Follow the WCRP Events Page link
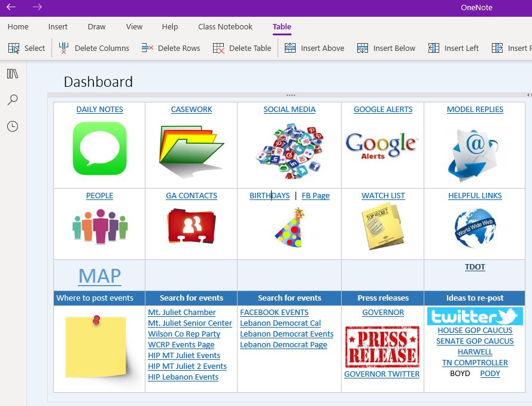The width and height of the screenshot is (532, 406). click(x=181, y=345)
